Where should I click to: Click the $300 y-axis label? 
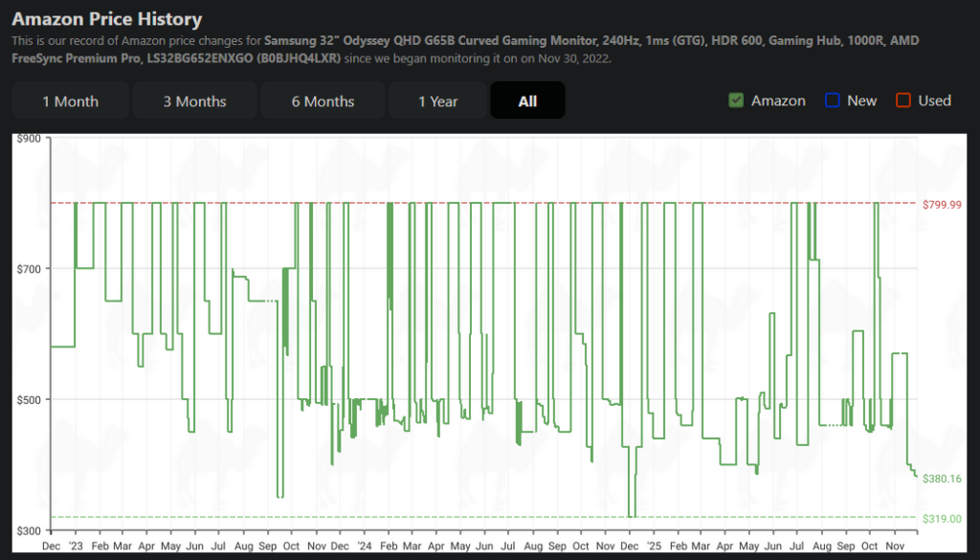[x=31, y=529]
